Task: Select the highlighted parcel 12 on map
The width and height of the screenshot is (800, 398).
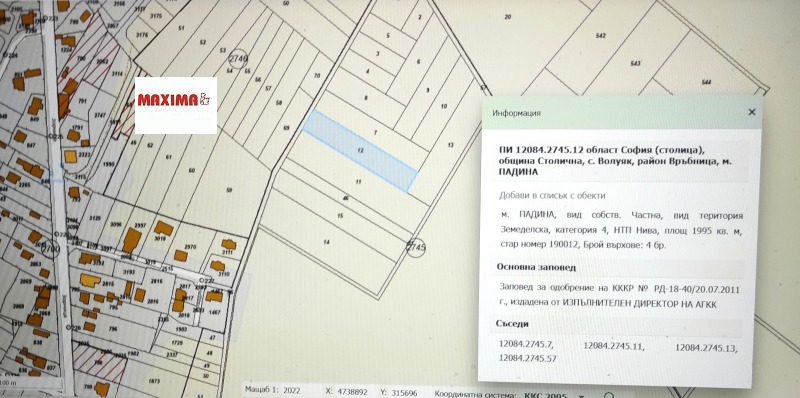Action: pyautogui.click(x=360, y=151)
